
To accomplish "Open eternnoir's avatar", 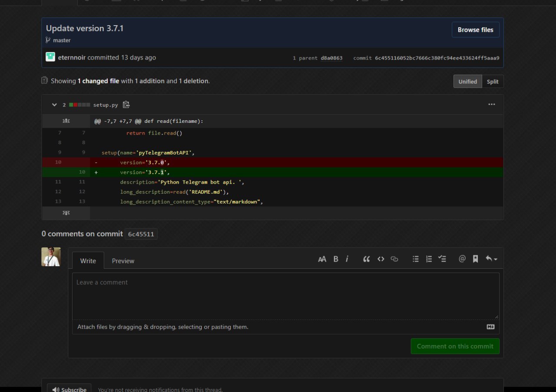I will point(50,57).
